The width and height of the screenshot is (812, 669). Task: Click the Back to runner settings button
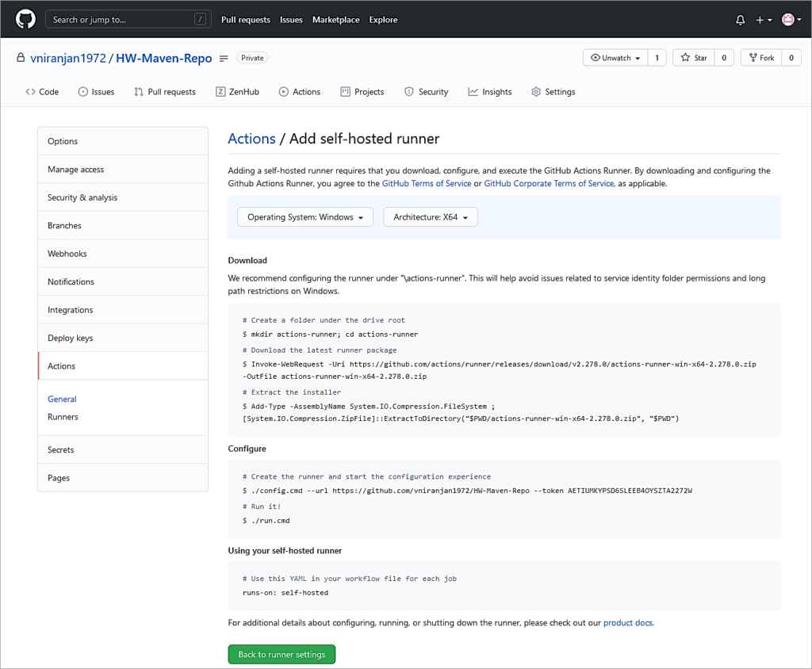coord(282,654)
